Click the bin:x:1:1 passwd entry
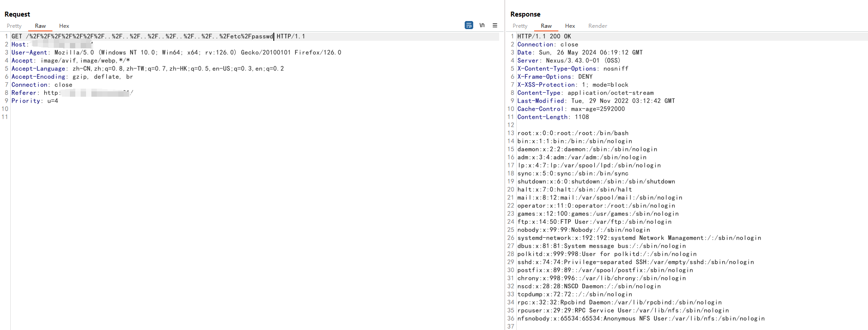The width and height of the screenshot is (868, 330). click(574, 141)
